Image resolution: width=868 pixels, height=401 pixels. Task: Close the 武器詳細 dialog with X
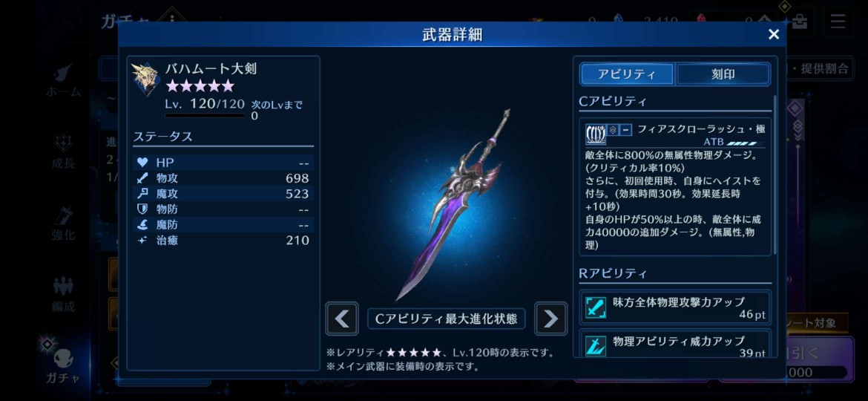(x=773, y=34)
